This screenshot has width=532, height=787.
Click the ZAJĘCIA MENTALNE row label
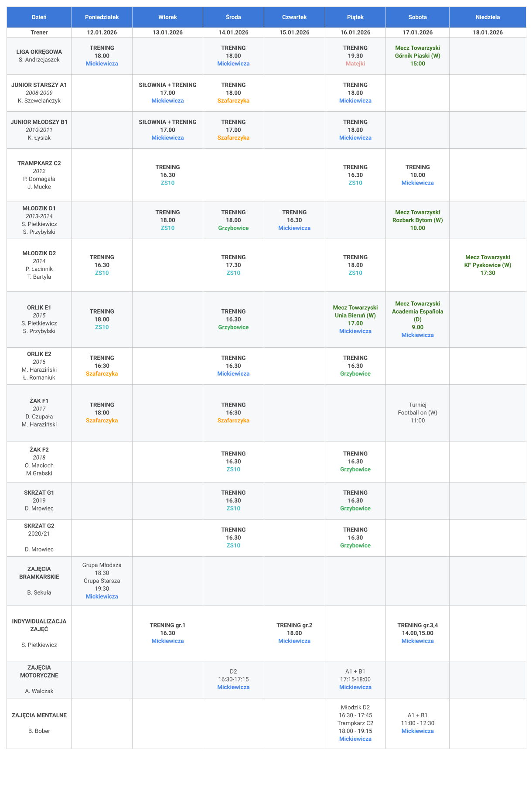pos(39,723)
